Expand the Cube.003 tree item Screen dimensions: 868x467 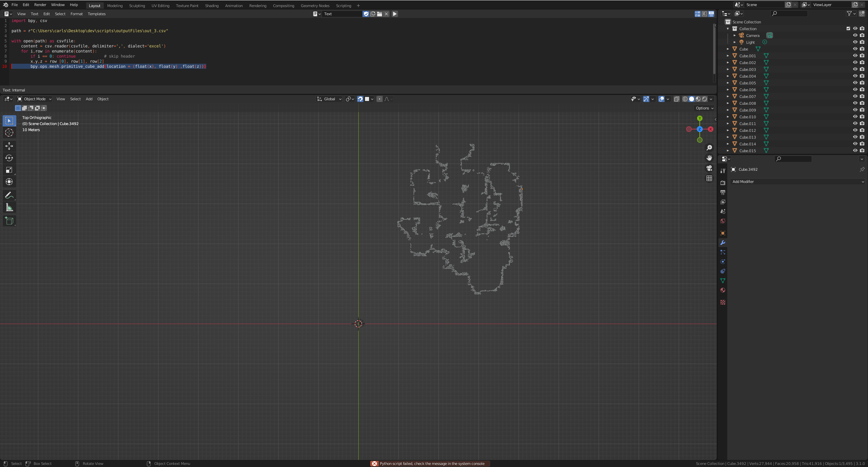coord(728,69)
